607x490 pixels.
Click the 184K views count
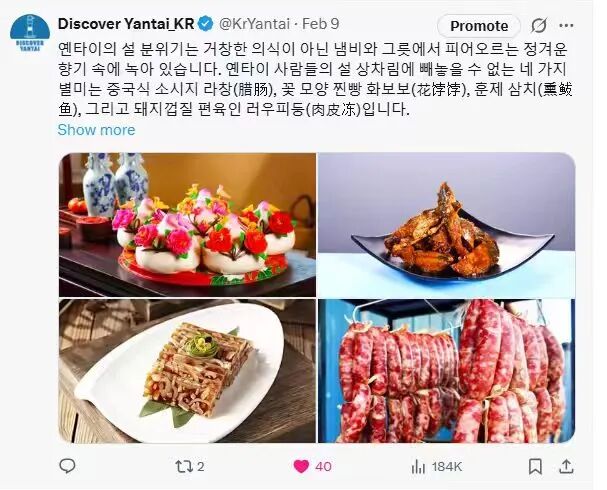tap(447, 467)
